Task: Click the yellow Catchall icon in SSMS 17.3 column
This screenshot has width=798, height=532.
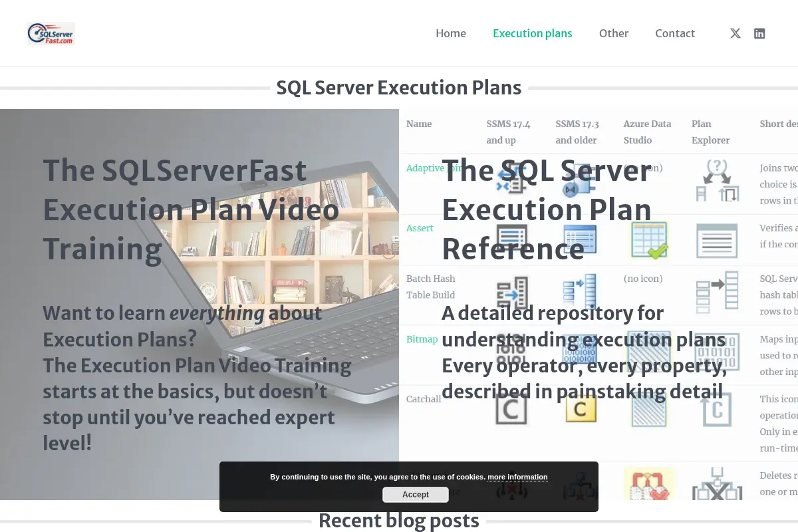Action: click(581, 409)
